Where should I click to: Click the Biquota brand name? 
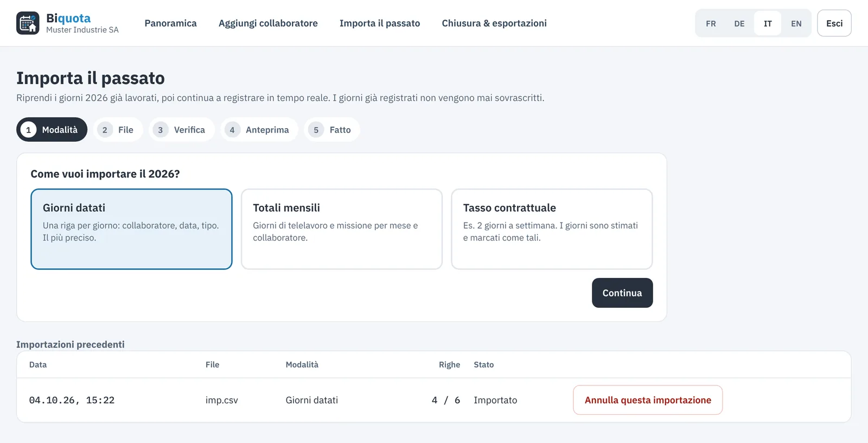click(x=68, y=18)
